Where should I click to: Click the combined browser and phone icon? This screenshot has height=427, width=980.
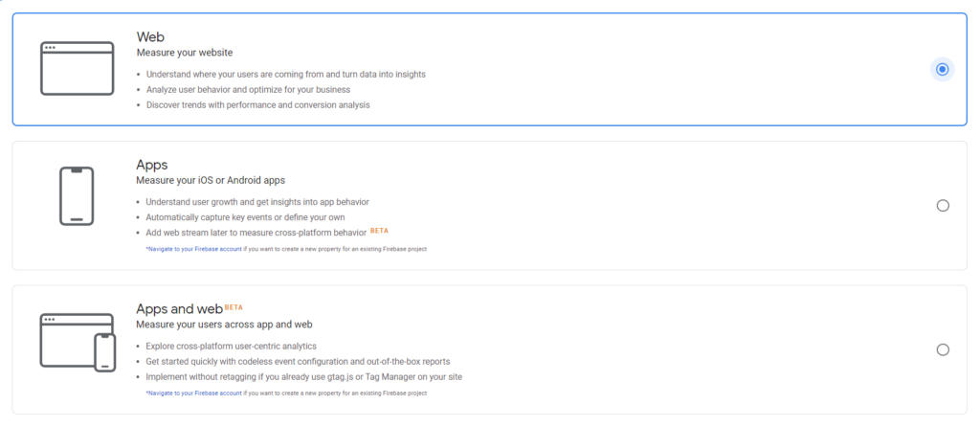coord(78,343)
